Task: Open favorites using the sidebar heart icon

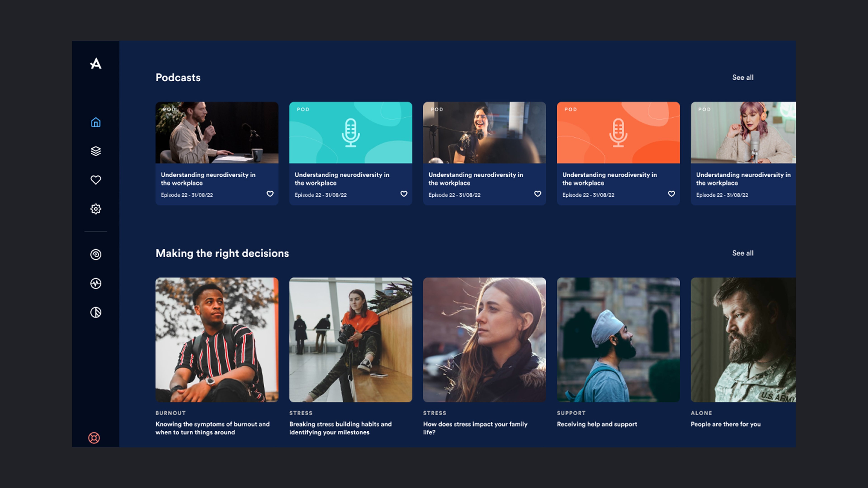Action: (96, 180)
